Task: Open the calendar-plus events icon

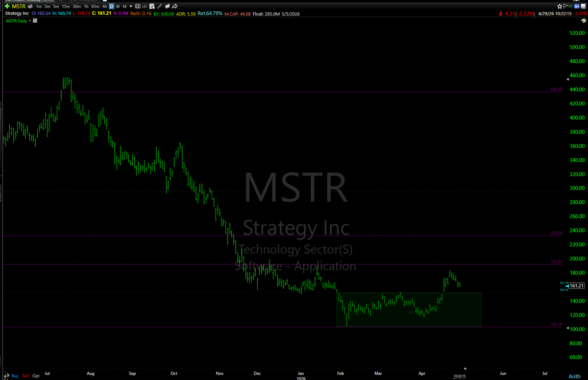Action: (x=152, y=6)
